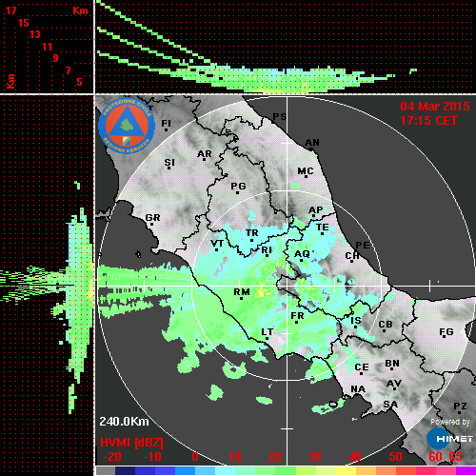Click the radar center crosshair

(287, 286)
